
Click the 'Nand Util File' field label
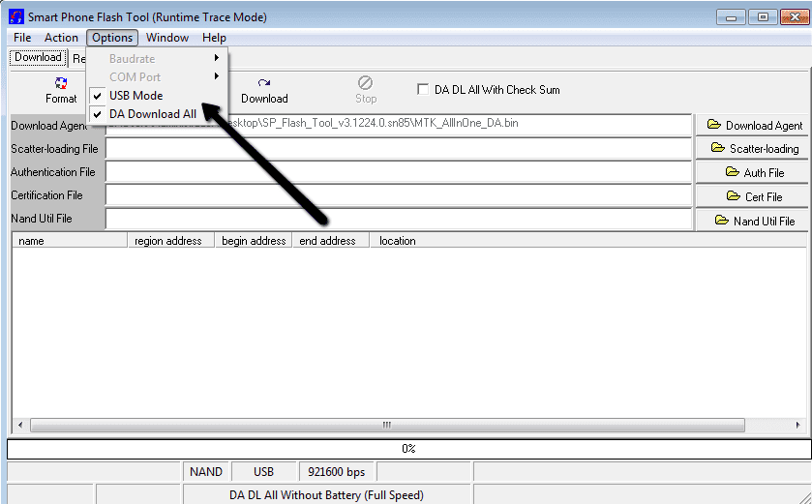pyautogui.click(x=42, y=219)
